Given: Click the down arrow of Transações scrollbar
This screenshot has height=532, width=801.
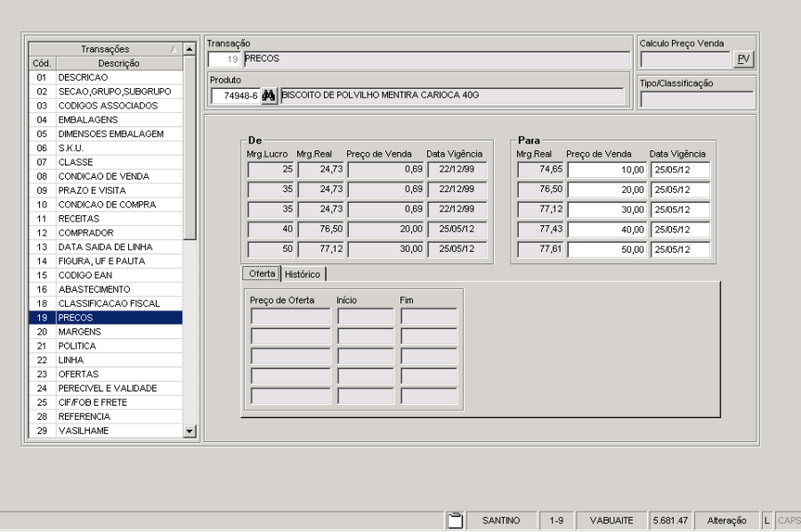Looking at the screenshot, I should coord(190,431).
